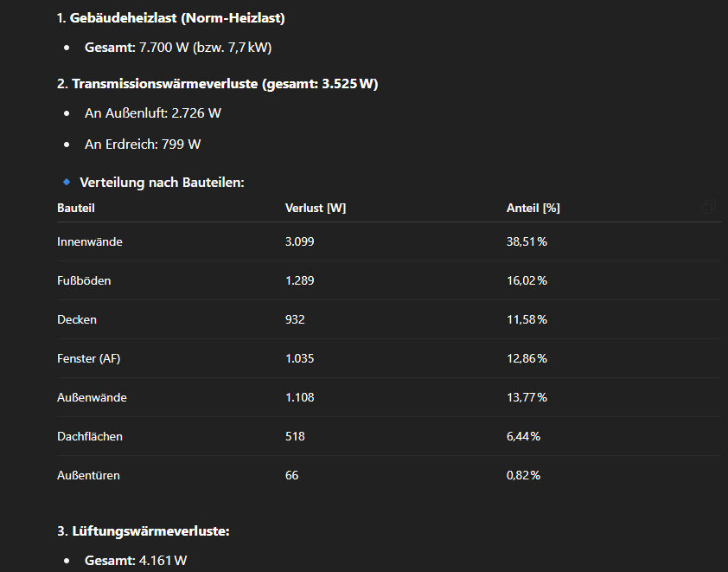This screenshot has height=572, width=728.
Task: Click the Fenster (AF) row label
Action: coord(89,359)
